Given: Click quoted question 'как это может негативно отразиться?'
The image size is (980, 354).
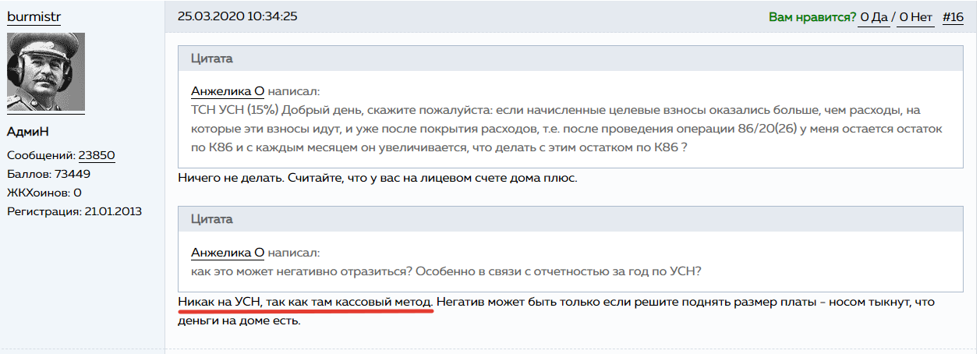Looking at the screenshot, I should pyautogui.click(x=446, y=271).
